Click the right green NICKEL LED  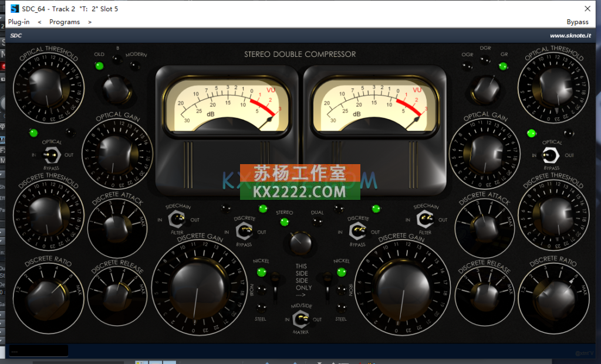[x=341, y=272]
